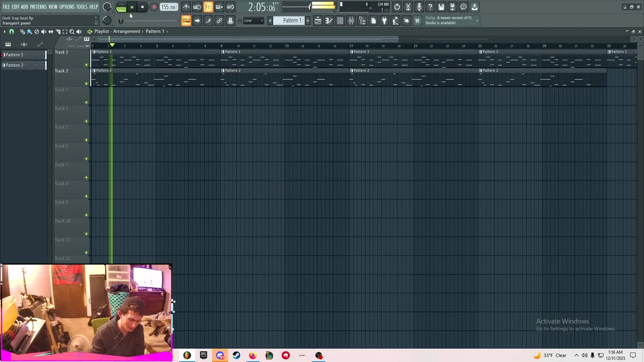This screenshot has width=644, height=362.
Task: Save project with floppy disk icon
Action: pyautogui.click(x=441, y=7)
